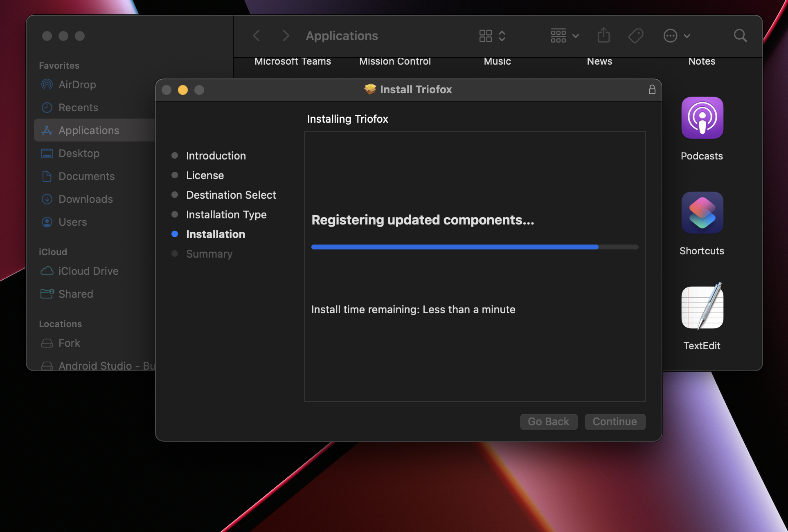
Task: Click the Summary installer step
Action: pyautogui.click(x=209, y=254)
